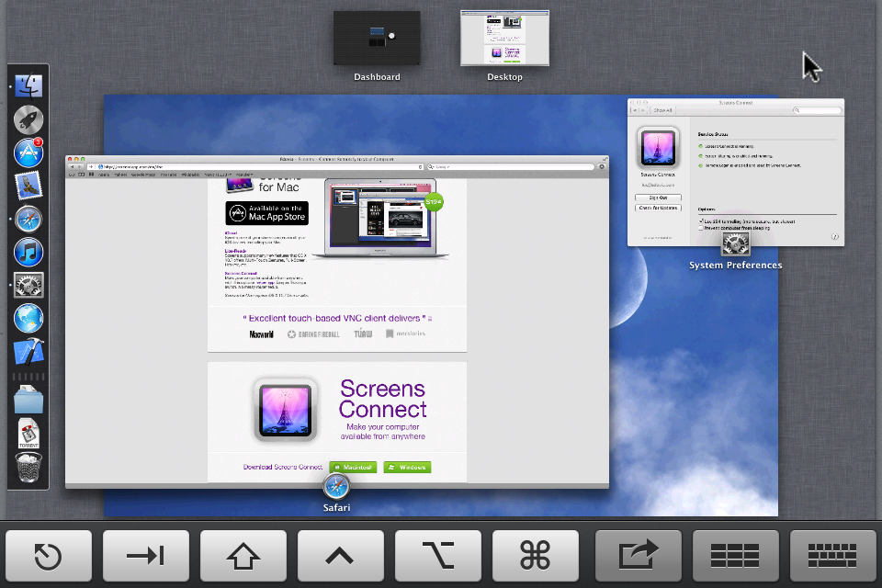Screen dimensions: 882x588
Task: Open the blue globe icon in dock
Action: [28, 319]
